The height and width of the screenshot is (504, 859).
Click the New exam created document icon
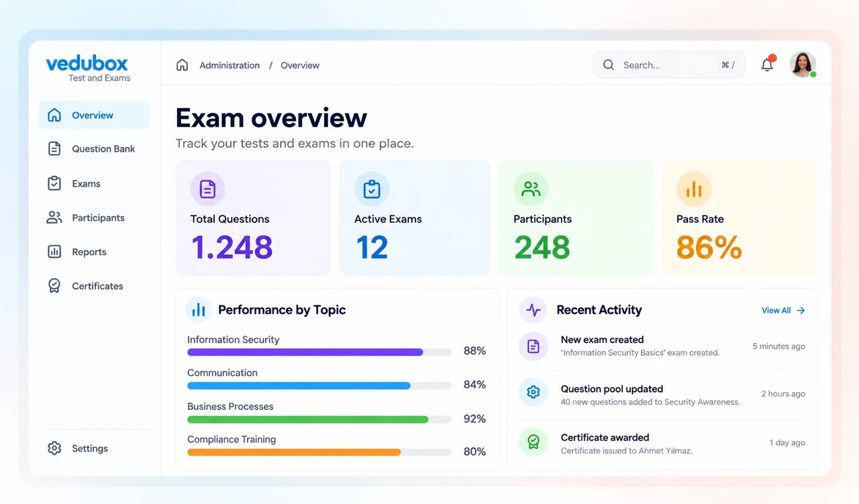coord(534,346)
